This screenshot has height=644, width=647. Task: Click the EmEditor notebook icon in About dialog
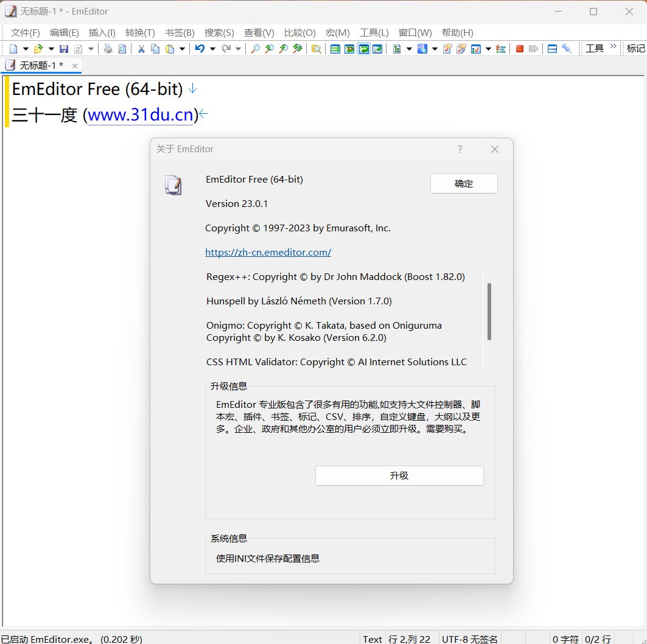click(173, 185)
